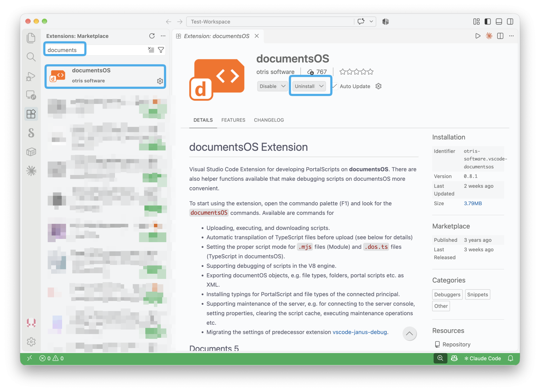
Task: Open notifications bell in status bar
Action: click(510, 358)
